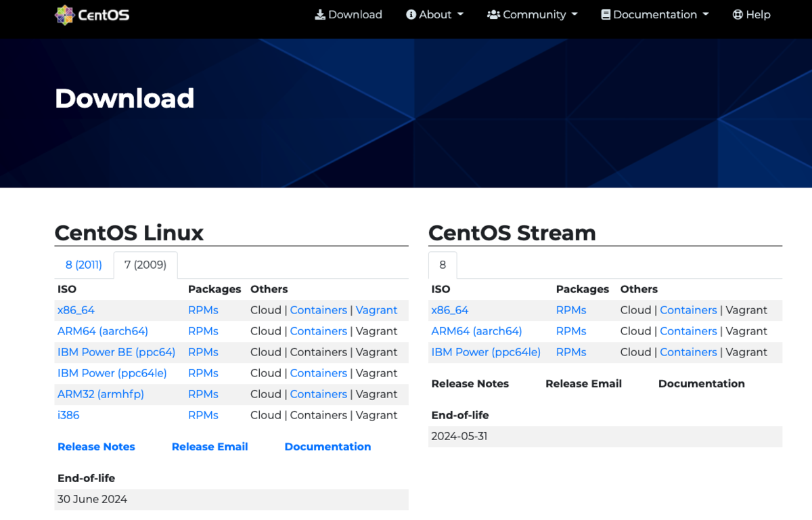Viewport: 812px width, 520px height.
Task: Expand the About dropdown menu
Action: (x=435, y=15)
